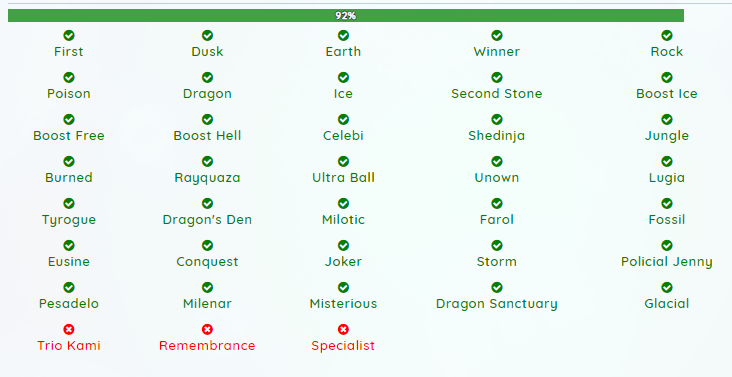Open the Policial Jenny achievement label

pyautogui.click(x=667, y=262)
